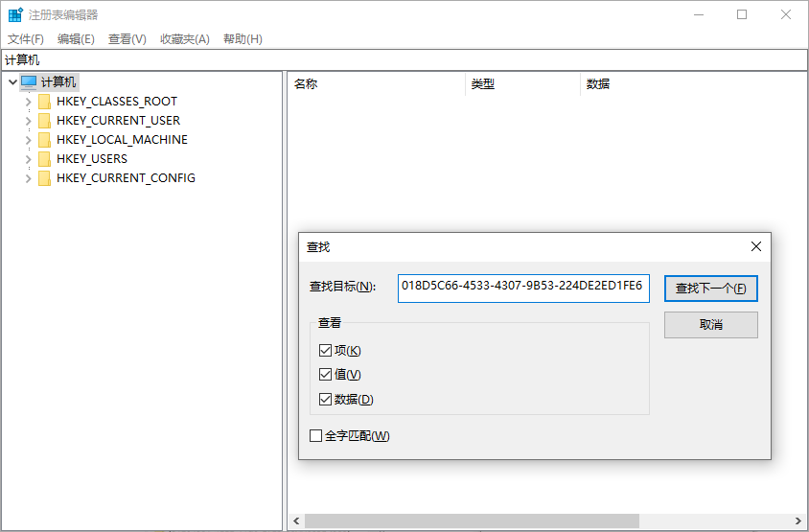Image resolution: width=809 pixels, height=532 pixels.
Task: Expand the HKEY_CLASSES_ROOT key
Action: 29,102
